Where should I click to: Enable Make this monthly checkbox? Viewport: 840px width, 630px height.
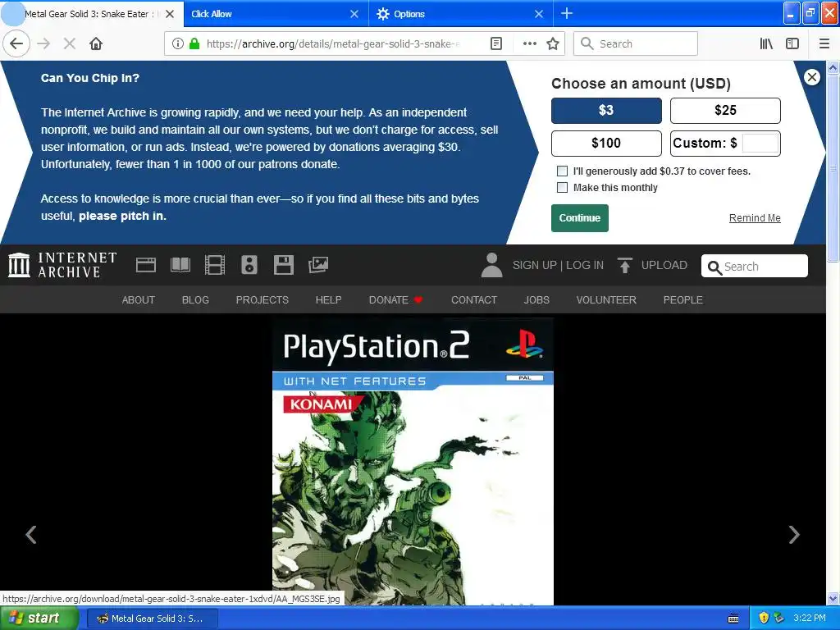(x=562, y=188)
